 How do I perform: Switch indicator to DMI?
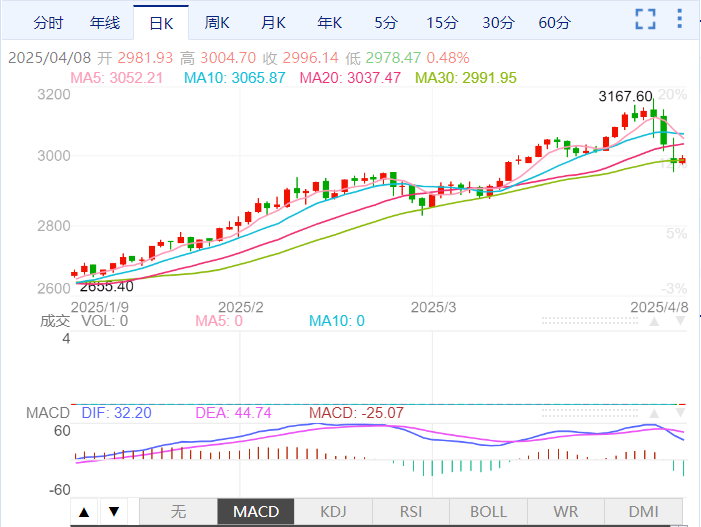pyautogui.click(x=643, y=511)
